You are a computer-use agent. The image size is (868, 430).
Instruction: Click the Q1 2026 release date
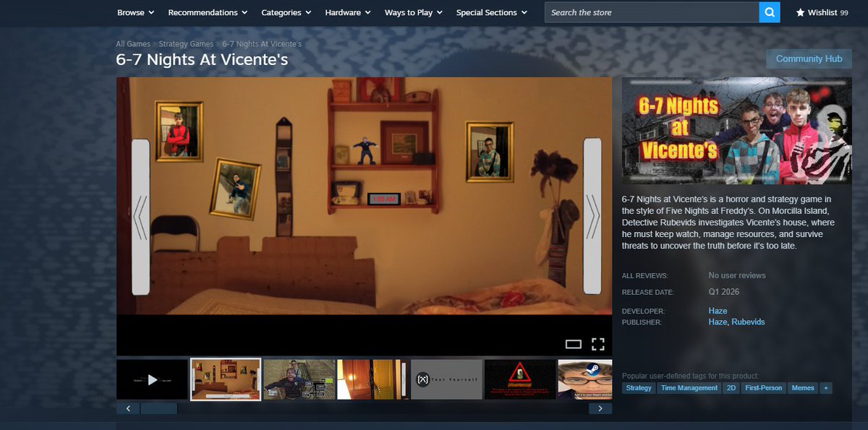click(x=724, y=292)
